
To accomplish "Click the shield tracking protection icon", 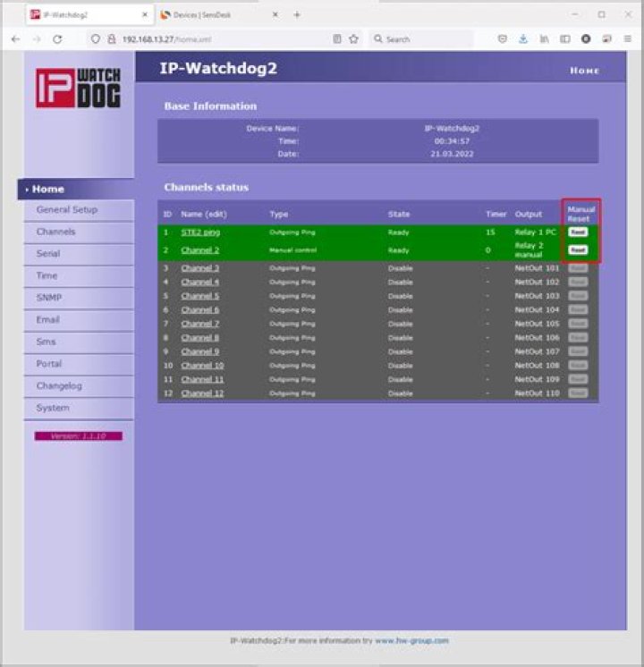I will coord(96,39).
